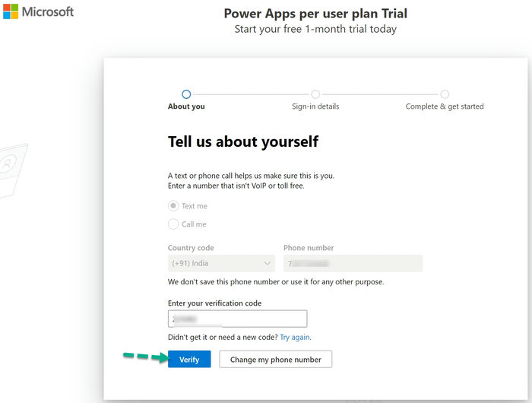Screen dimensions: 532x403
Task: Click the About you step circle
Action: [x=186, y=94]
